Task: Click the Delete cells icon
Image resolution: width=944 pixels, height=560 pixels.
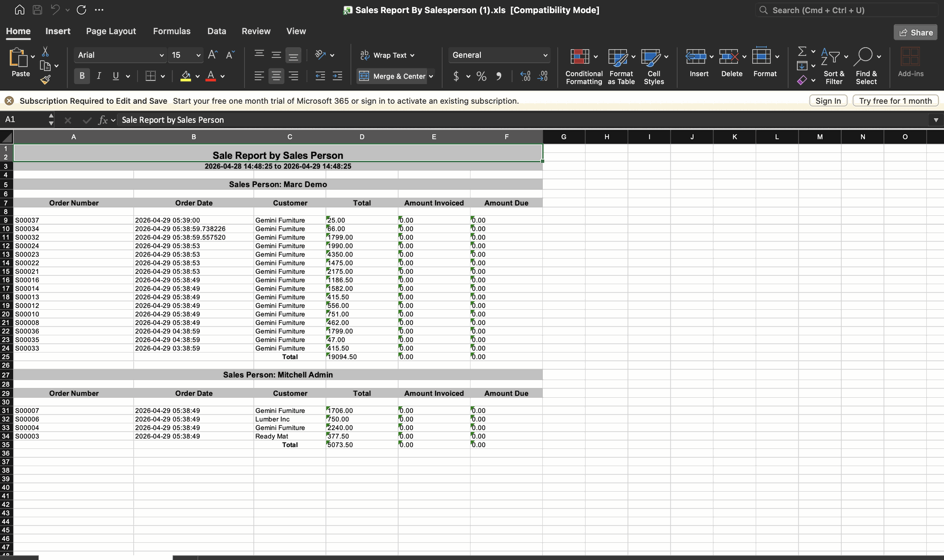Action: click(729, 57)
